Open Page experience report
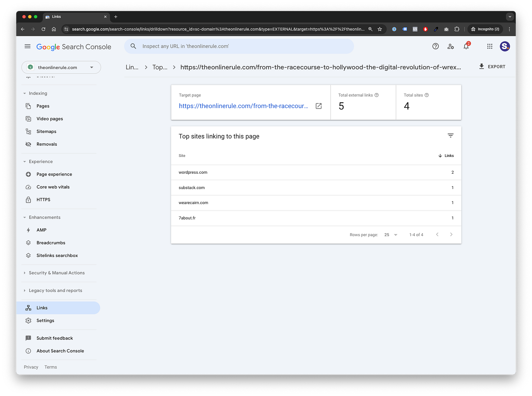The image size is (532, 396). (54, 174)
